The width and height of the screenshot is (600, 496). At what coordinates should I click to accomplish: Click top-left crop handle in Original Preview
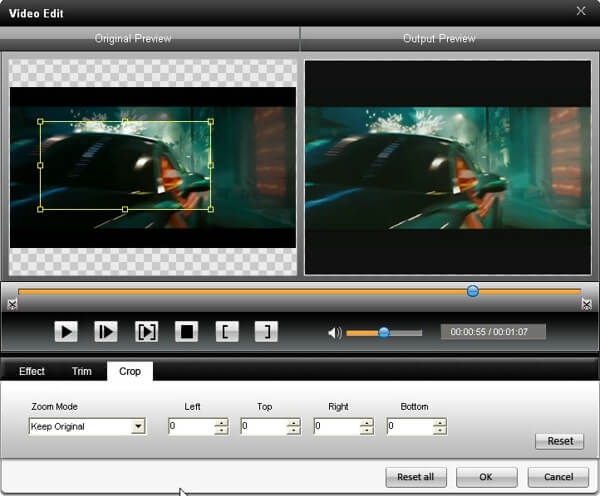click(x=40, y=122)
